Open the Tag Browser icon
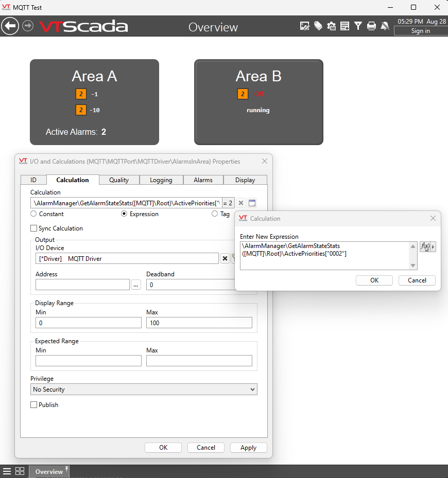This screenshot has width=448, height=478. pyautogui.click(x=318, y=26)
